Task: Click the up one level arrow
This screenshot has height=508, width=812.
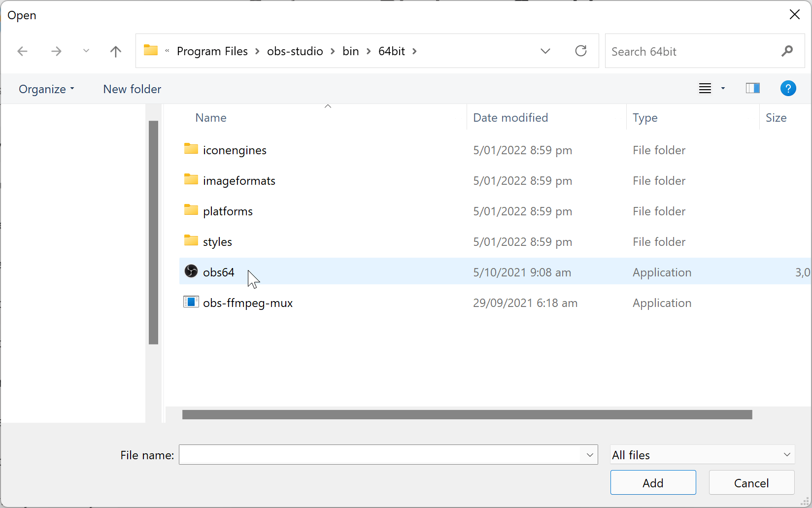Action: [x=115, y=51]
